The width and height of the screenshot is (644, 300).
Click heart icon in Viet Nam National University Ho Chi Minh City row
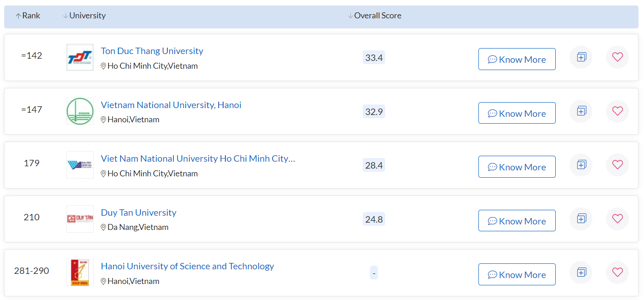(x=617, y=165)
